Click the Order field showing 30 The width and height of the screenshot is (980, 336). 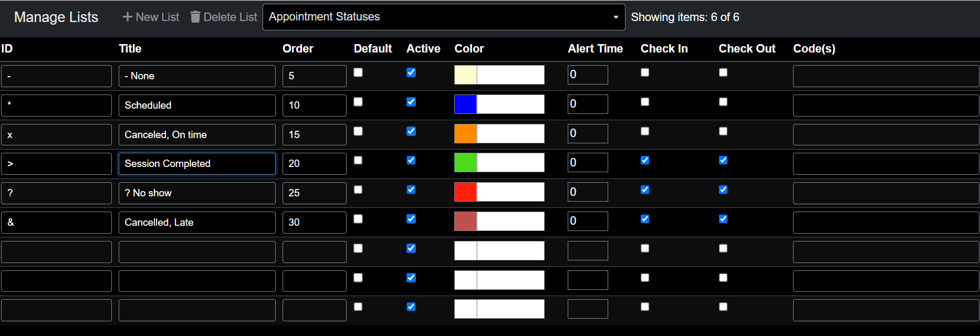pyautogui.click(x=314, y=223)
